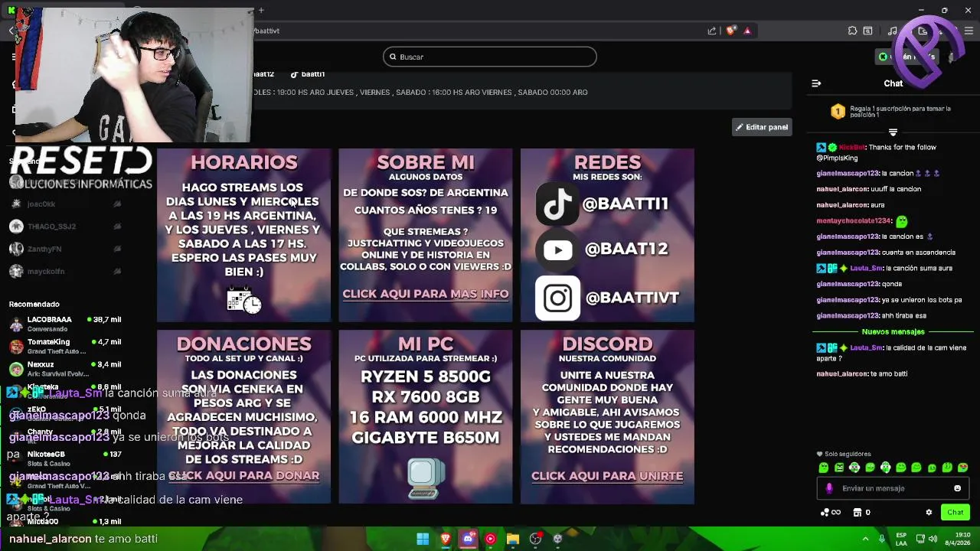Click the green Chat send button

pyautogui.click(x=955, y=512)
